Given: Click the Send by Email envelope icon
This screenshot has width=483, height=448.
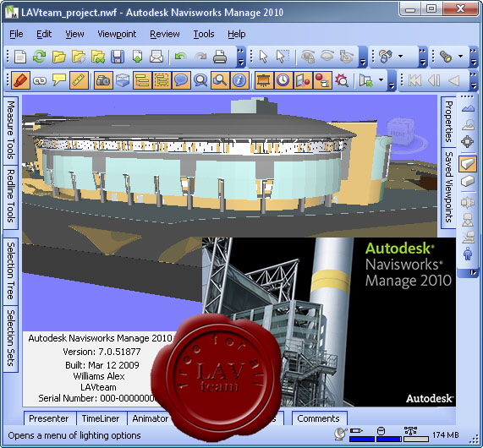Looking at the screenshot, I should click(x=156, y=57).
